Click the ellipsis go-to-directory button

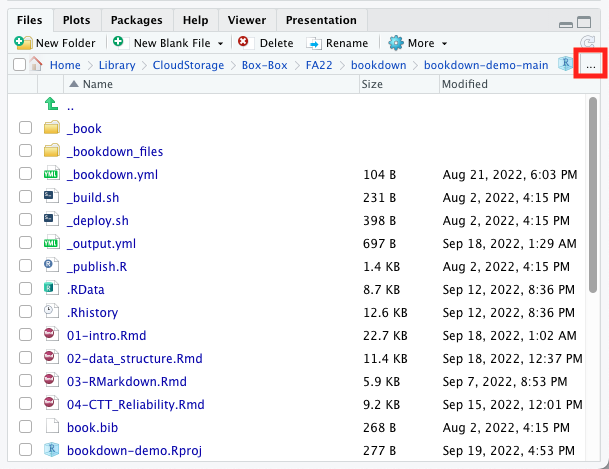click(591, 64)
